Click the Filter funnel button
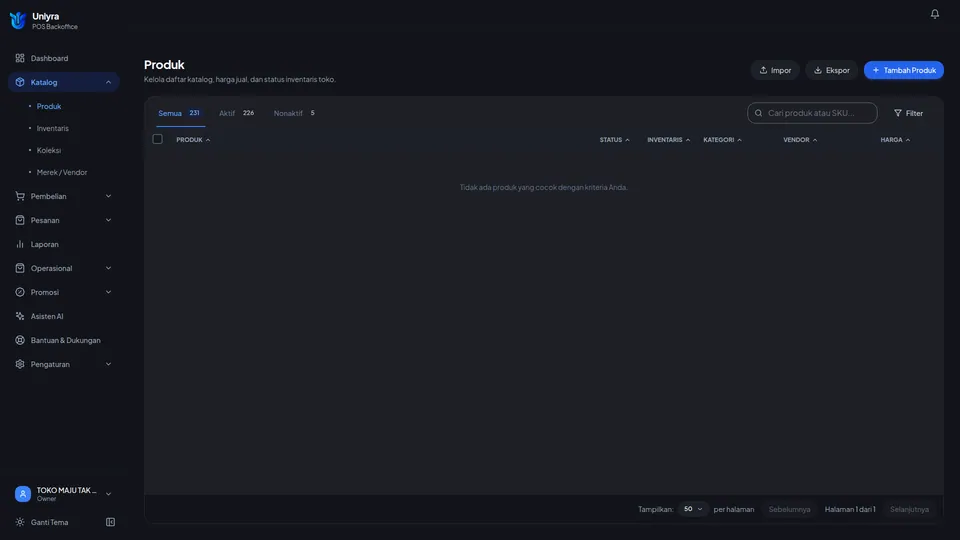Viewport: 960px width, 540px height. (908, 113)
